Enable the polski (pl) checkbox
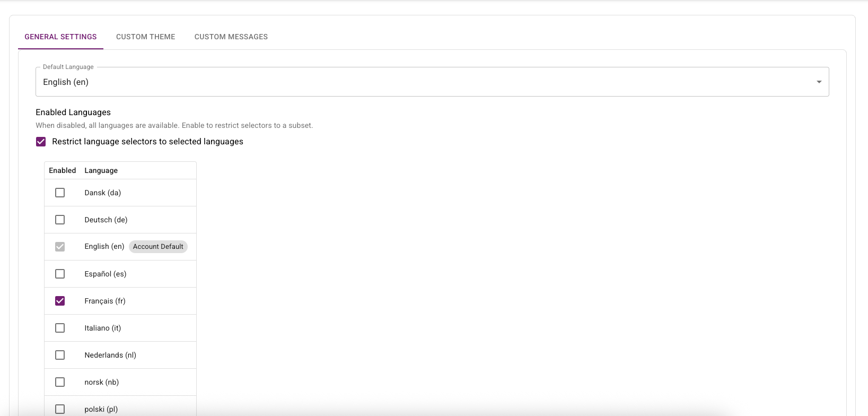This screenshot has height=416, width=868. [x=60, y=409]
